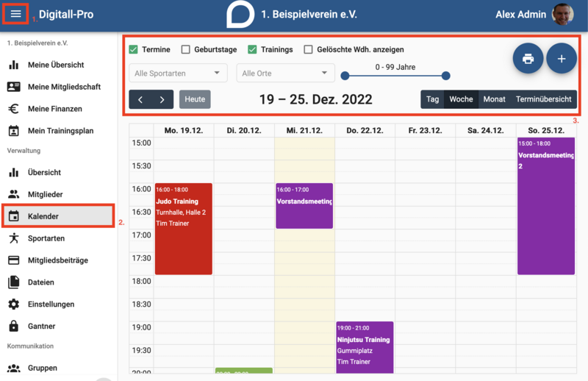Click the So. 25.12. column header
This screenshot has height=381, width=588.
(546, 131)
